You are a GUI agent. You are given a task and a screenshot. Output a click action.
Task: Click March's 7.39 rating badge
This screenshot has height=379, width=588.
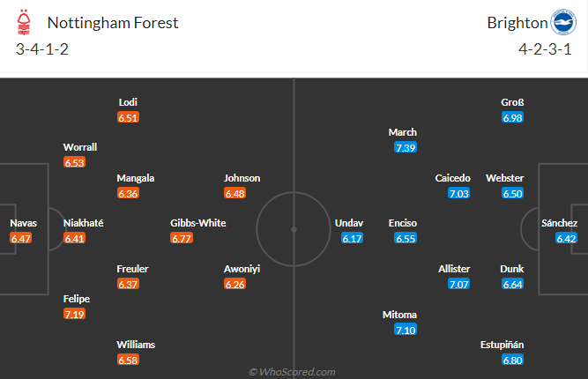tap(406, 148)
